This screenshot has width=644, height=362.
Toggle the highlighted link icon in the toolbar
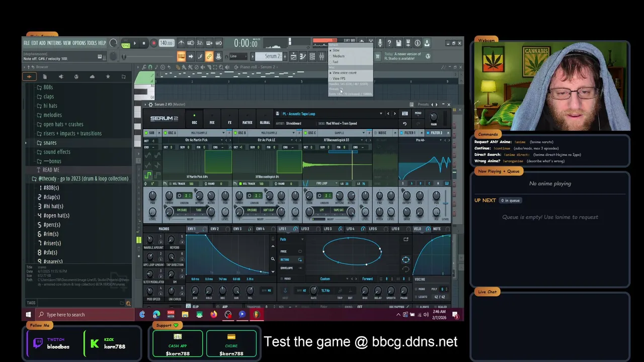click(209, 56)
